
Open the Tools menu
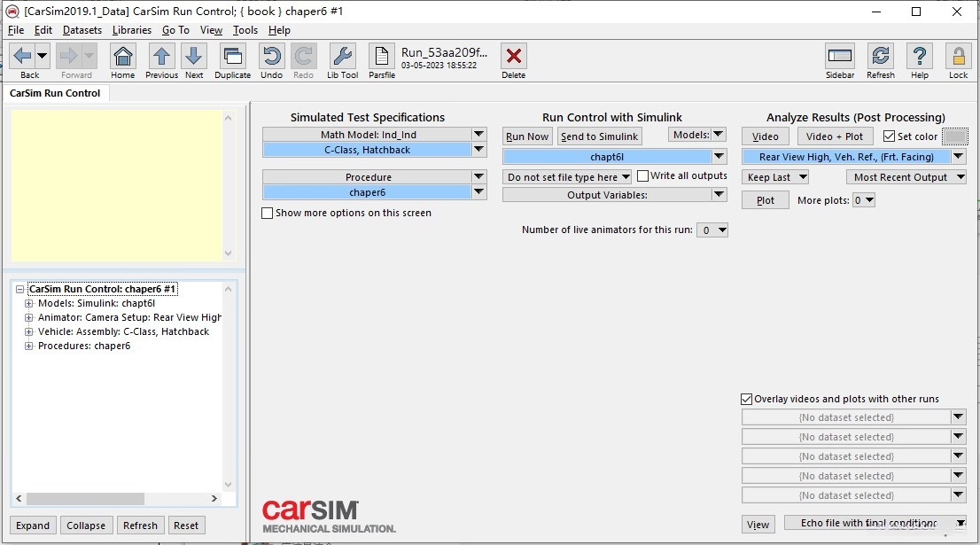245,30
